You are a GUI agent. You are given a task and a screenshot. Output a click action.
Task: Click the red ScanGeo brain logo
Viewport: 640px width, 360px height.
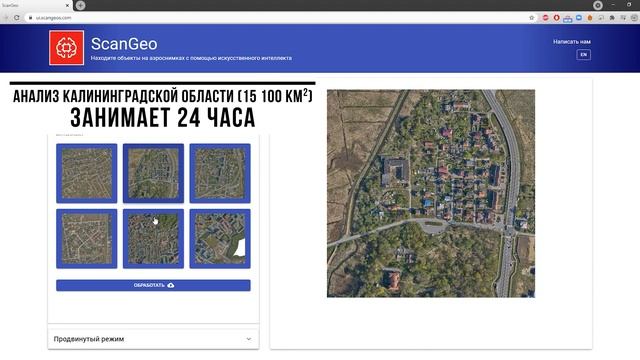67,48
